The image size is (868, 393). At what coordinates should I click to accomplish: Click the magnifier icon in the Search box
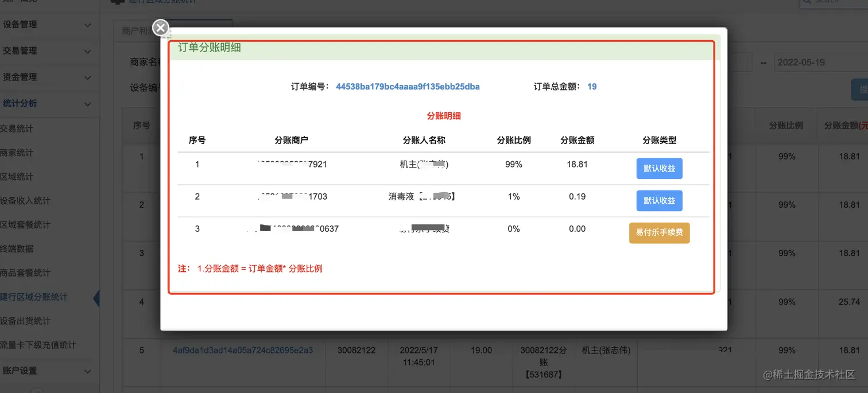pyautogui.click(x=808, y=2)
